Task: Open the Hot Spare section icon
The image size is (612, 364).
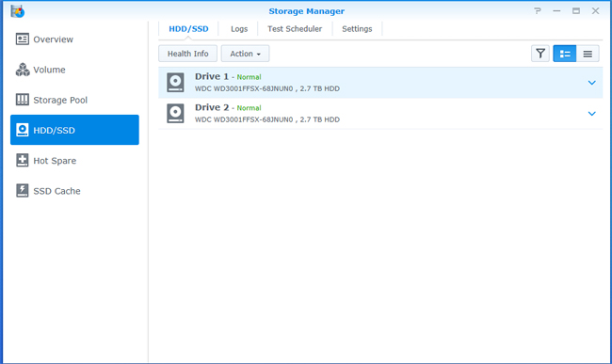Action: pyautogui.click(x=23, y=160)
